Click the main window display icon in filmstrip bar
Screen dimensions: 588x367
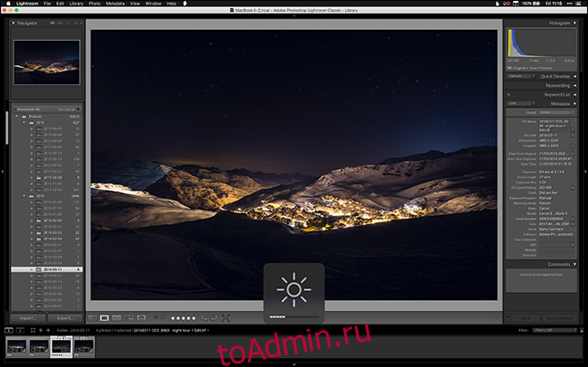pyautogui.click(x=9, y=331)
